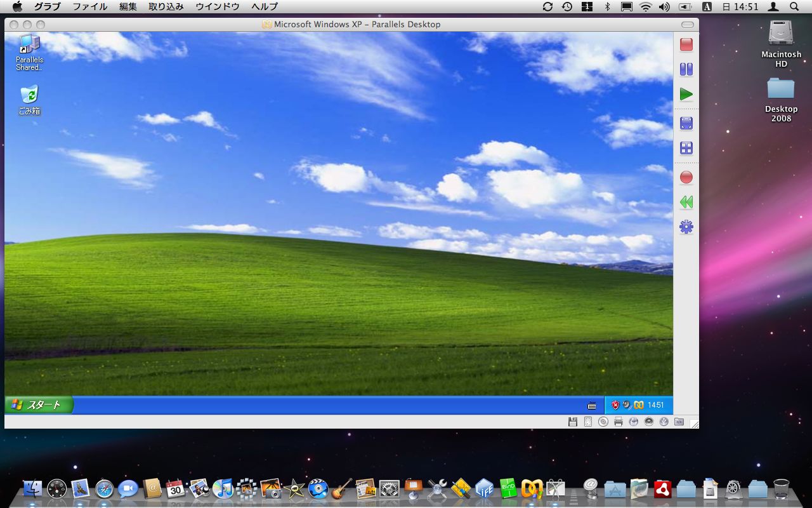This screenshot has height=508, width=812.
Task: Open System Preferences from the Dock
Action: point(389,488)
